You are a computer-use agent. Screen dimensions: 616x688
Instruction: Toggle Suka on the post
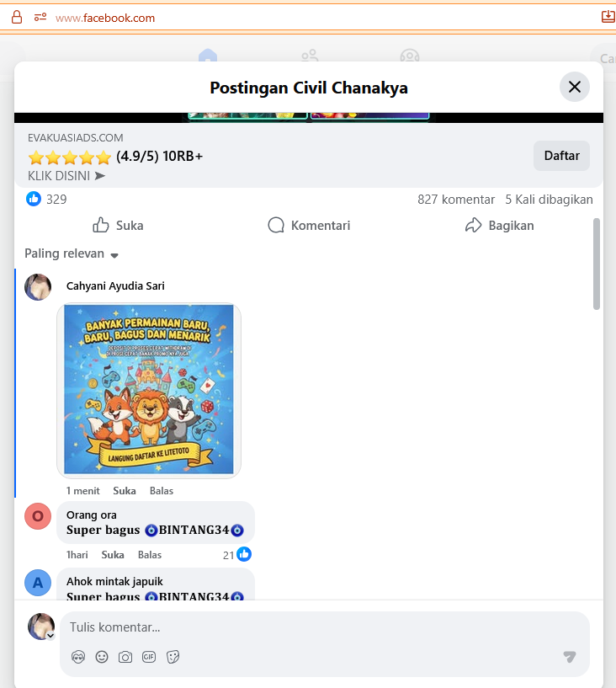(118, 226)
